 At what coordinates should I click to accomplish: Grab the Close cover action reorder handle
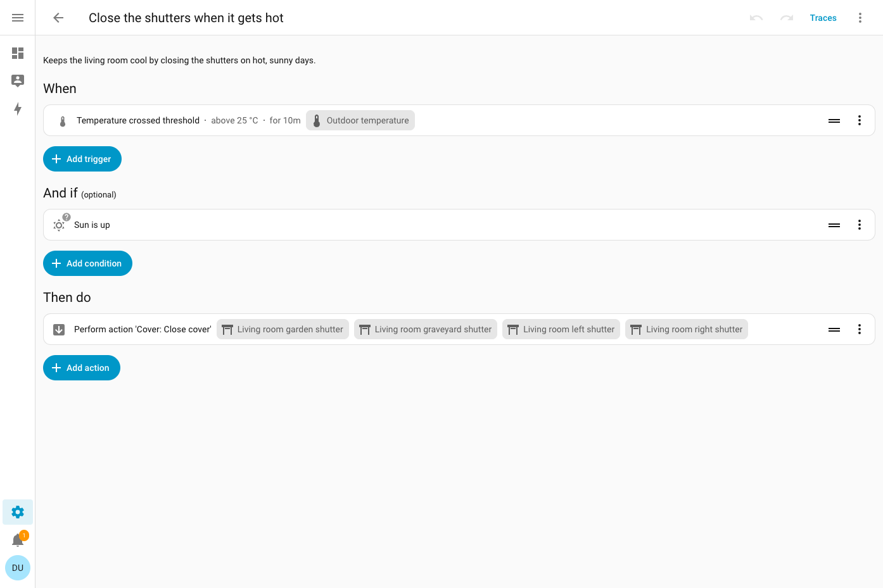point(834,329)
